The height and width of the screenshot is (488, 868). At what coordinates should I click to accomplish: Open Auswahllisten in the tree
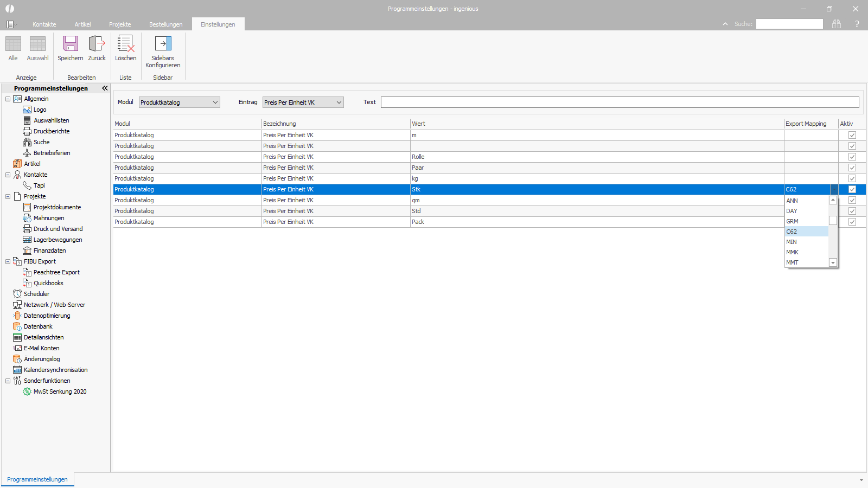click(x=51, y=120)
